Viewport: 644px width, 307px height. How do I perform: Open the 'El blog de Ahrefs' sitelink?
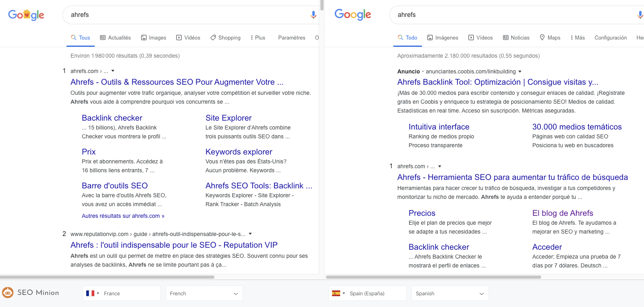[x=563, y=213]
